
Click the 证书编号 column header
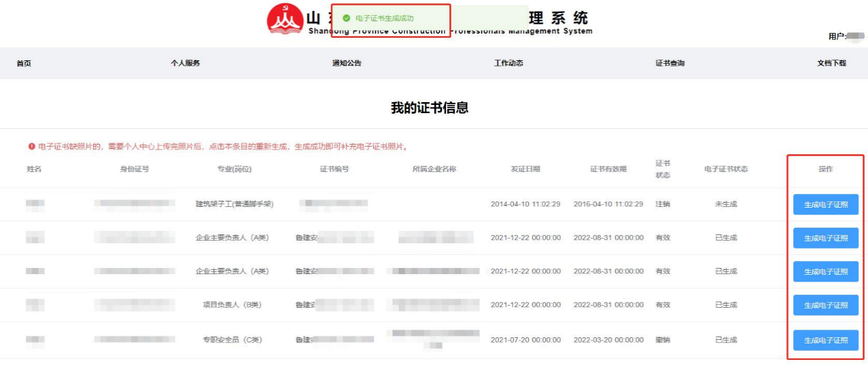334,169
